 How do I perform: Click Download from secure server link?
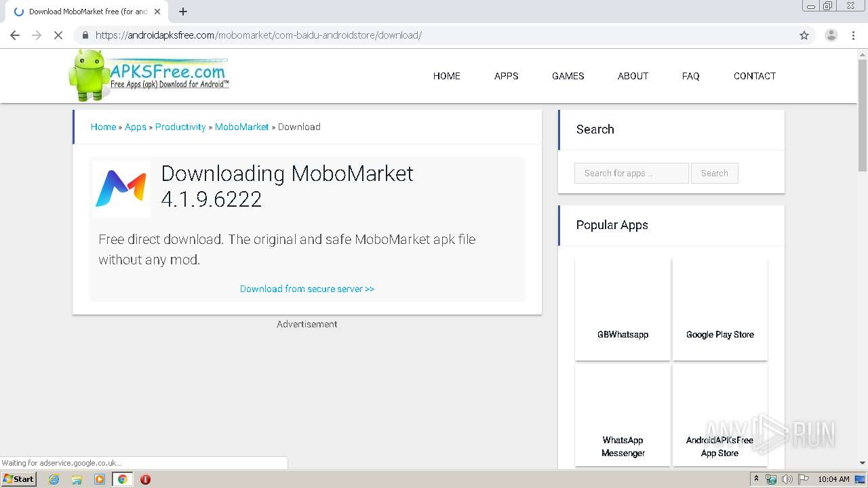[x=307, y=289]
